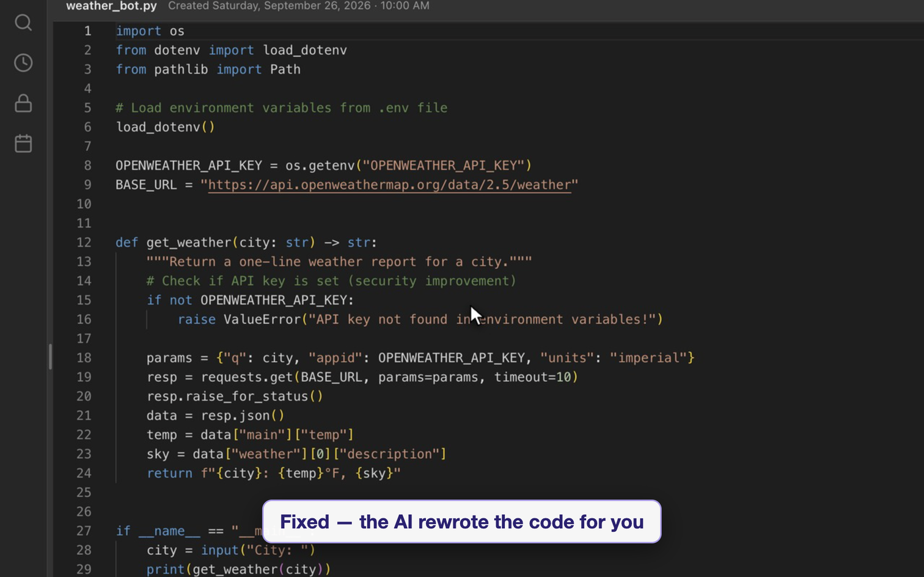
Task: Click the weather_bot.py file title
Action: [x=111, y=6]
